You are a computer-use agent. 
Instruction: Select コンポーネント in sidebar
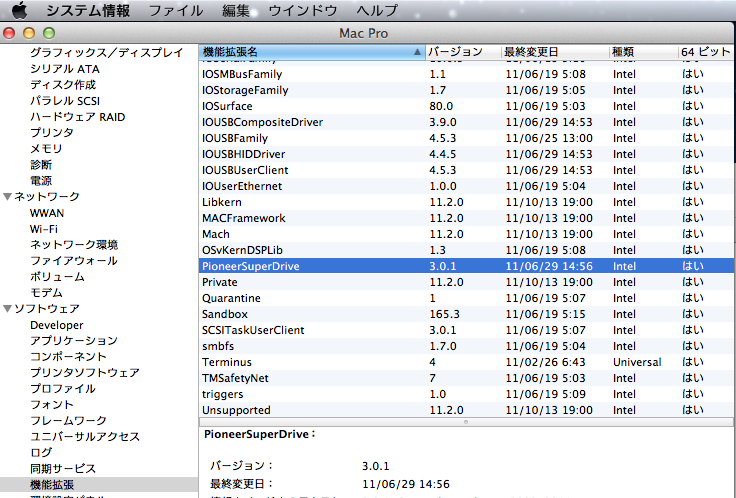coord(68,357)
